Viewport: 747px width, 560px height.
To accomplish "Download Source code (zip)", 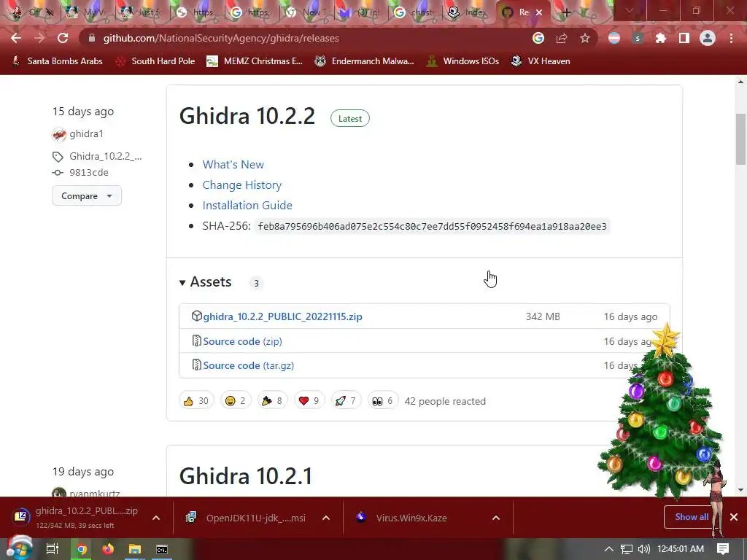I will 242,341.
